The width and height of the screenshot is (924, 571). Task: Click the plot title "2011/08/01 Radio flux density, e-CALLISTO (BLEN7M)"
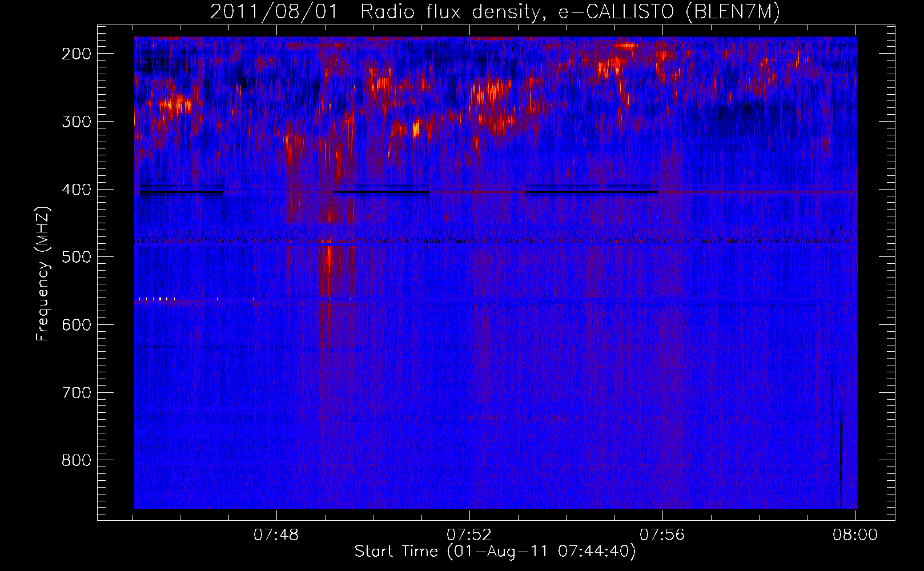click(495, 11)
